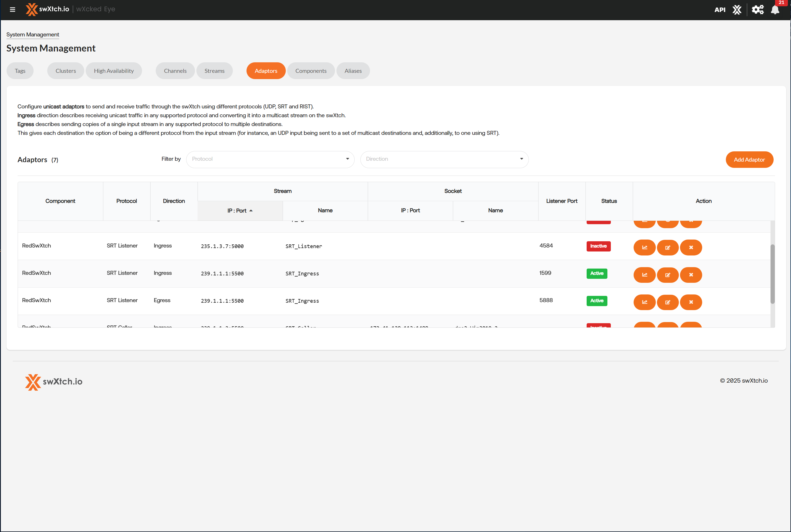Viewport: 791px width, 532px height.
Task: Open the System Management breadcrumb link
Action: click(32, 34)
